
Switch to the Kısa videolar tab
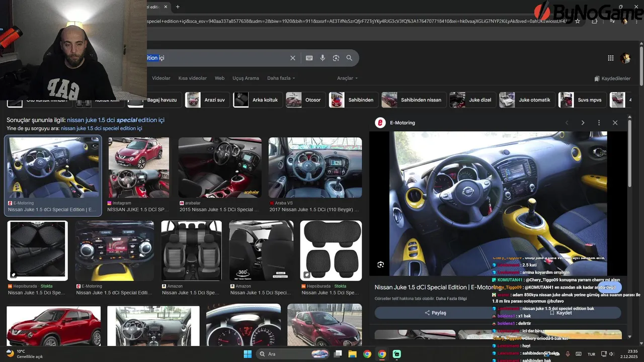tap(192, 78)
